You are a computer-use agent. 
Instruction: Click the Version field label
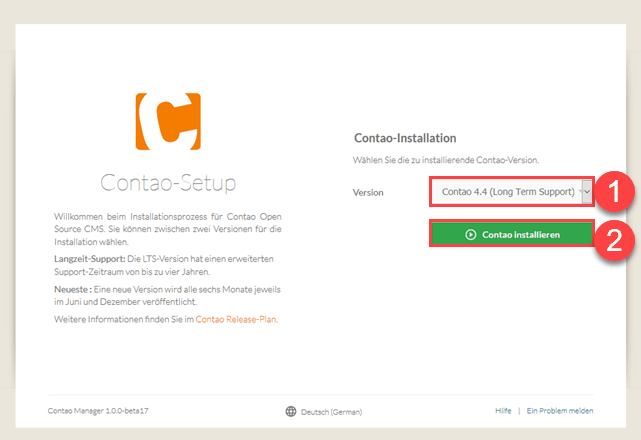point(368,192)
